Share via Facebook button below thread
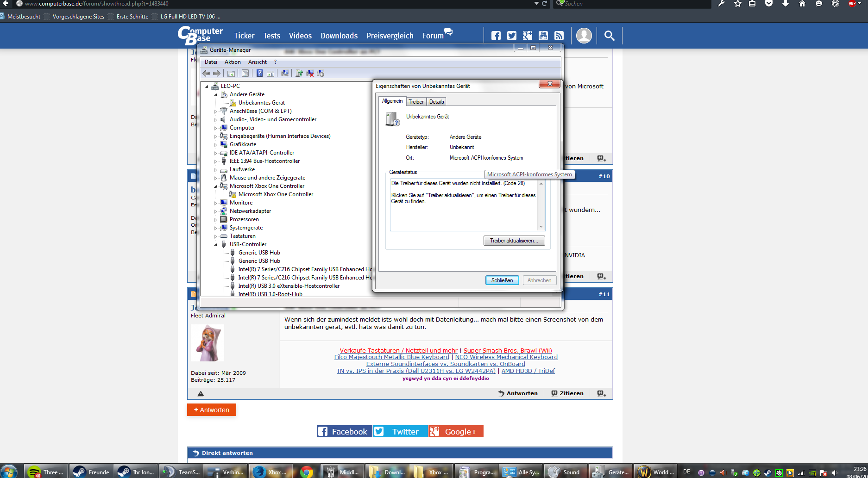This screenshot has width=868, height=478. pyautogui.click(x=344, y=431)
